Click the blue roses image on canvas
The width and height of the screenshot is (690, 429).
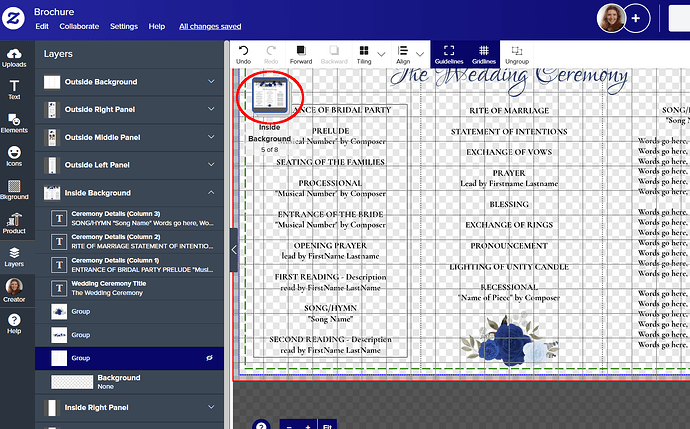coord(509,339)
